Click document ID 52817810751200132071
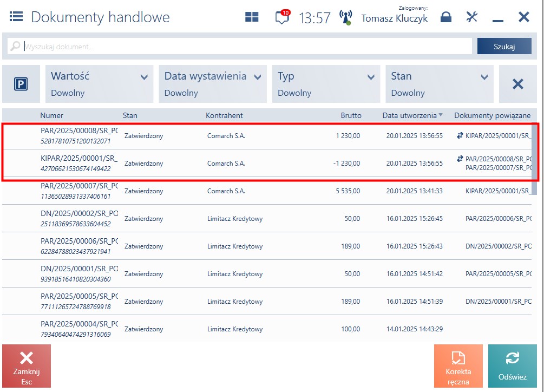Image resolution: width=544 pixels, height=392 pixels. 76,141
